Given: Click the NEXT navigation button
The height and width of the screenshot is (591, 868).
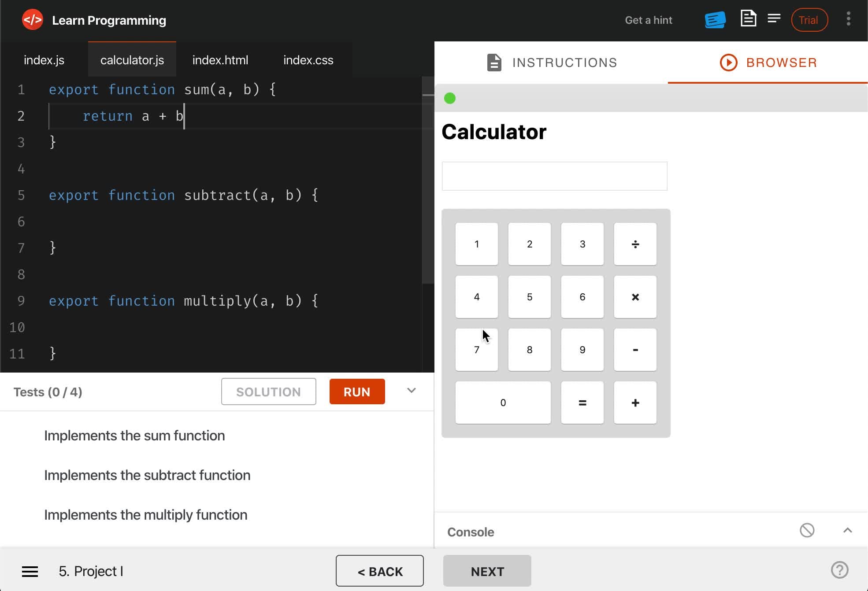Looking at the screenshot, I should click(x=487, y=571).
